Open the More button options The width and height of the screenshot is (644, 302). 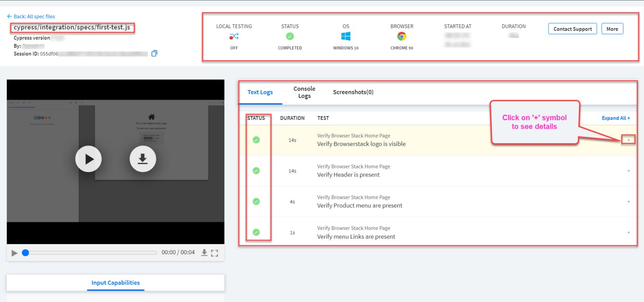[612, 28]
